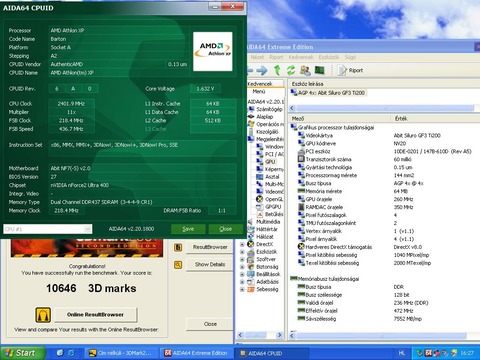Open the Riport menu
Screen dimensions: 480x360
coord(276,57)
